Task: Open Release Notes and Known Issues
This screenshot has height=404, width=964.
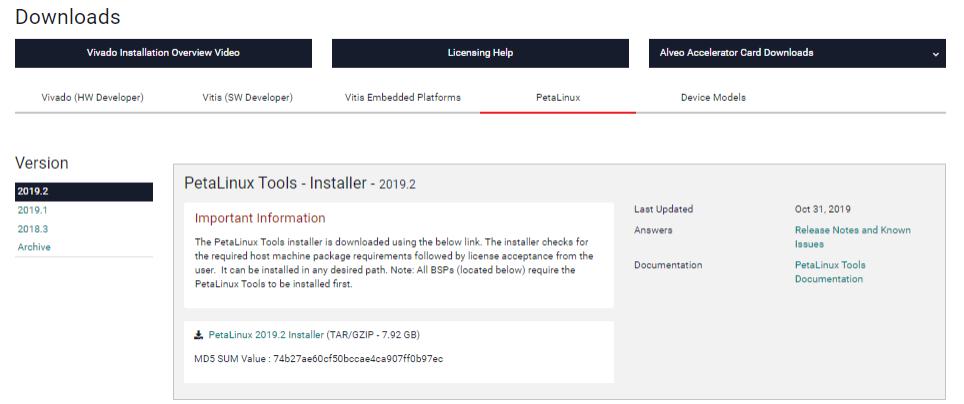Action: click(x=852, y=237)
